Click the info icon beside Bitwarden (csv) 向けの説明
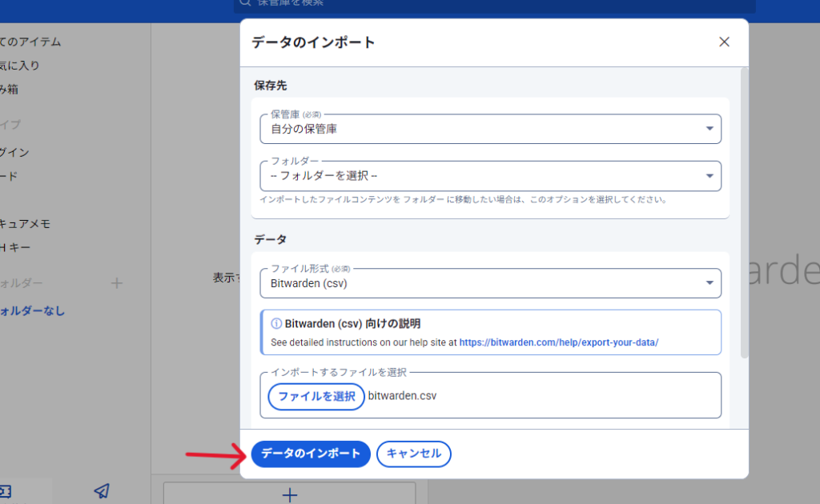 coord(276,324)
